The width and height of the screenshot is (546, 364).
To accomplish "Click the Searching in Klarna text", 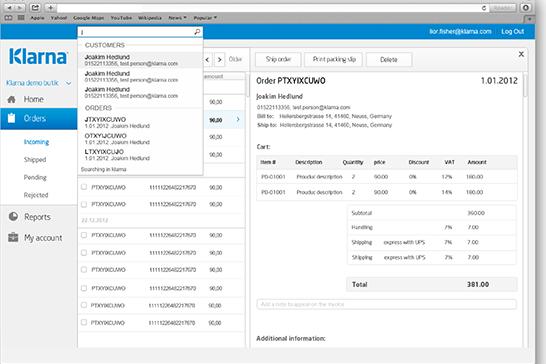I will point(103,169).
